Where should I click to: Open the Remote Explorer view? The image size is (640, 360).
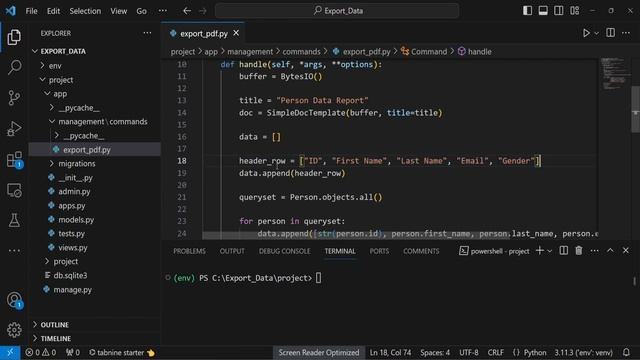(14, 190)
